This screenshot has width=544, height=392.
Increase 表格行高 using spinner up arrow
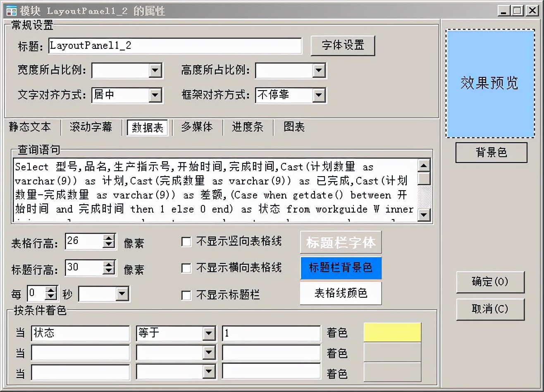click(109, 238)
